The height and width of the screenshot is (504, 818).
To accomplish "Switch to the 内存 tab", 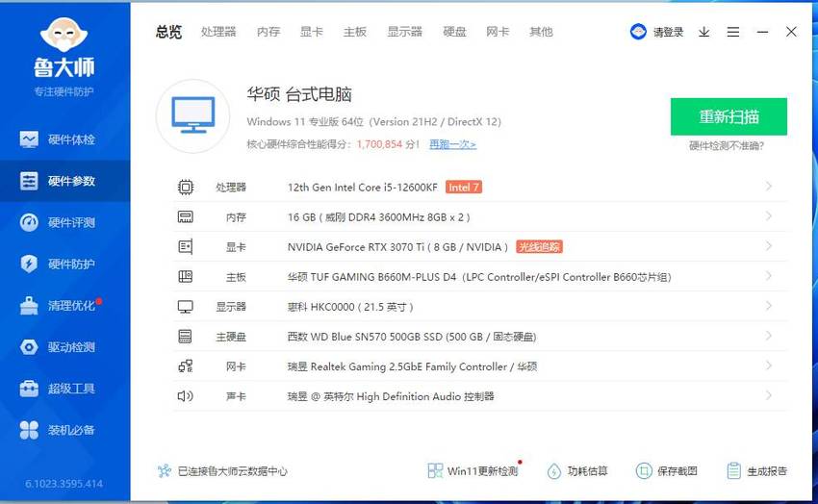I will click(x=268, y=32).
